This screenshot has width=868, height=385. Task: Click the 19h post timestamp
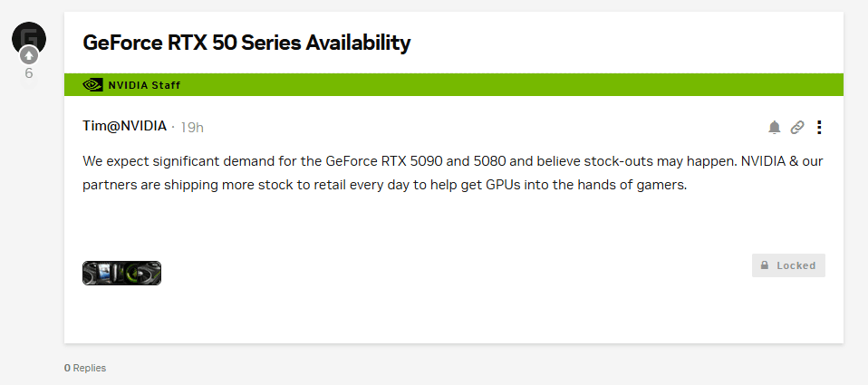[x=192, y=127]
